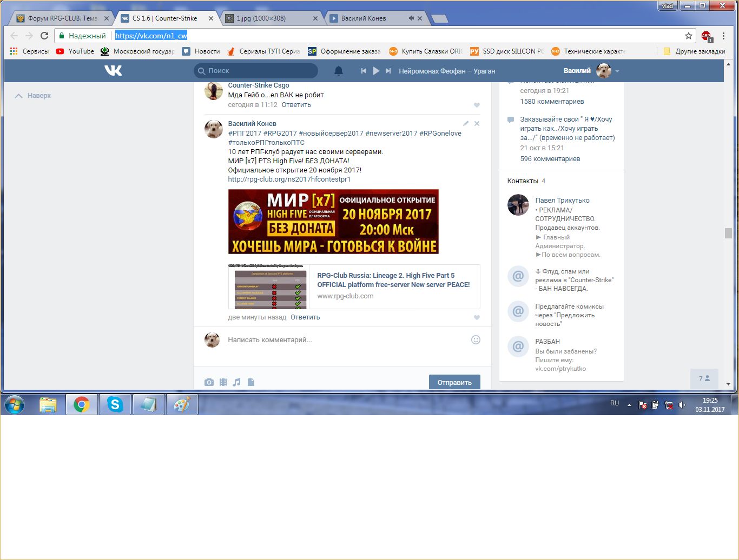Skip to next track in VK player
739x560 pixels.
click(x=388, y=71)
